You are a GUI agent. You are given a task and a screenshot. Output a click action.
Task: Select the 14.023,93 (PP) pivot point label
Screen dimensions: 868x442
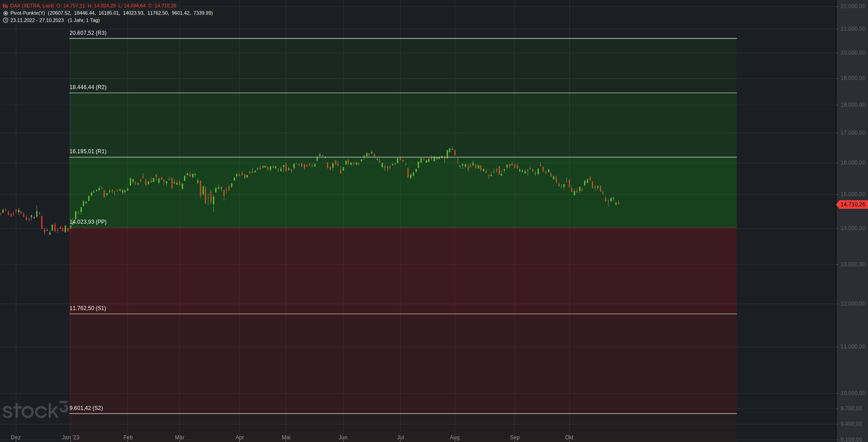tap(88, 222)
